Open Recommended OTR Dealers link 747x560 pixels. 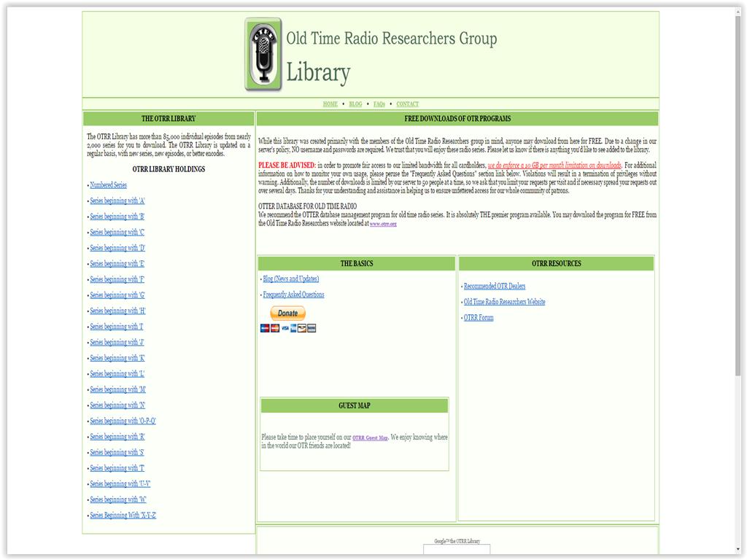point(495,286)
